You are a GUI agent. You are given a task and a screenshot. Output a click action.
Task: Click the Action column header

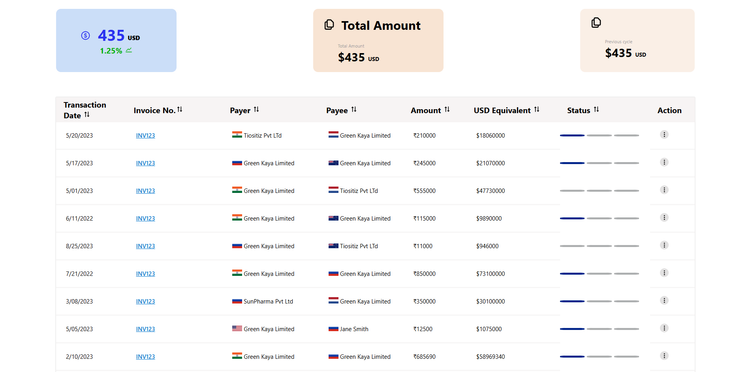[x=669, y=110]
